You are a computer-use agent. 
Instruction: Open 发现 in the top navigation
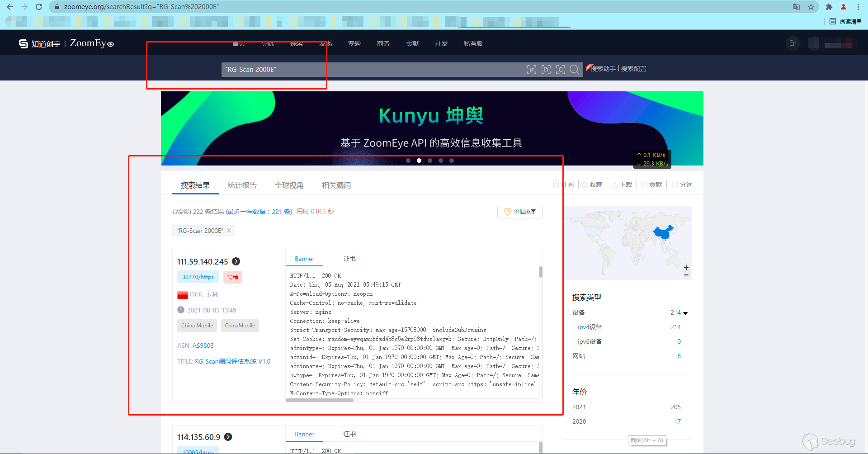click(x=325, y=43)
